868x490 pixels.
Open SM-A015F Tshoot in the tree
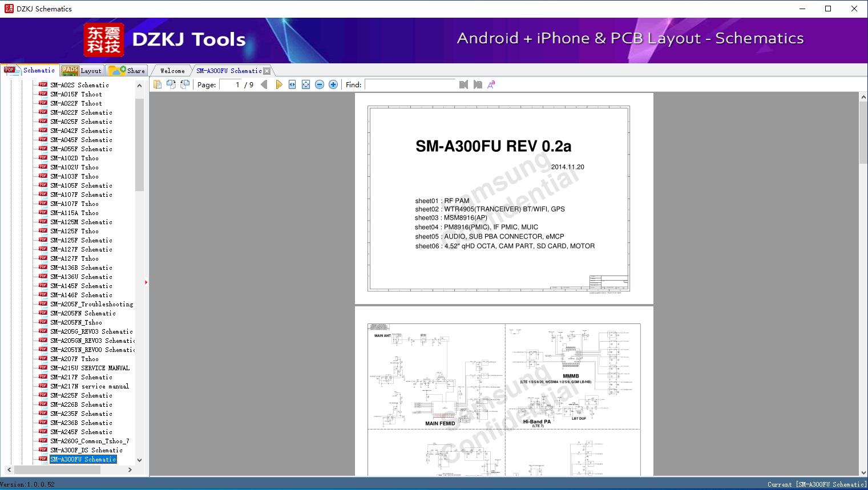click(x=76, y=94)
